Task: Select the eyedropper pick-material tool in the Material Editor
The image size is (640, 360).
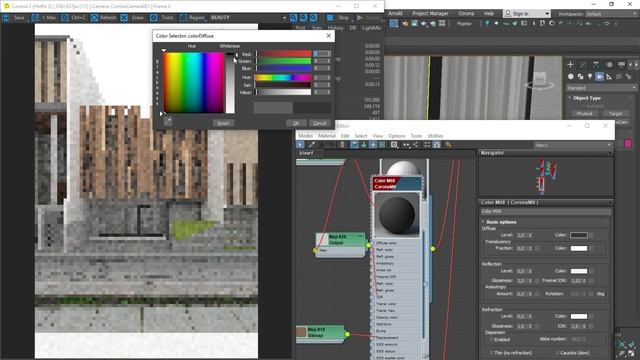Action: (x=312, y=144)
